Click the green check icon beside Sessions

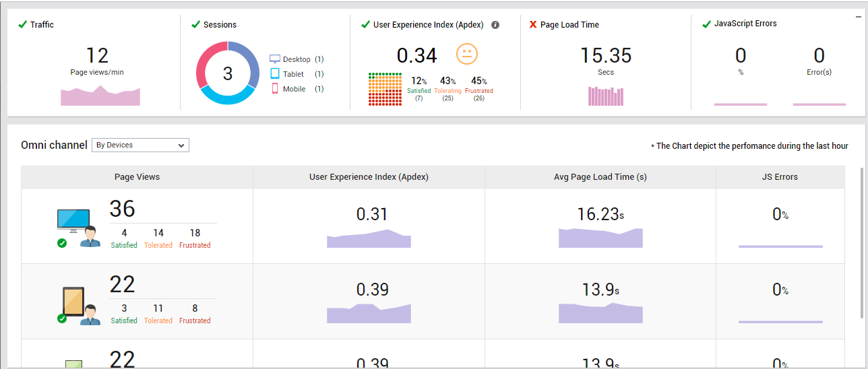[x=196, y=25]
